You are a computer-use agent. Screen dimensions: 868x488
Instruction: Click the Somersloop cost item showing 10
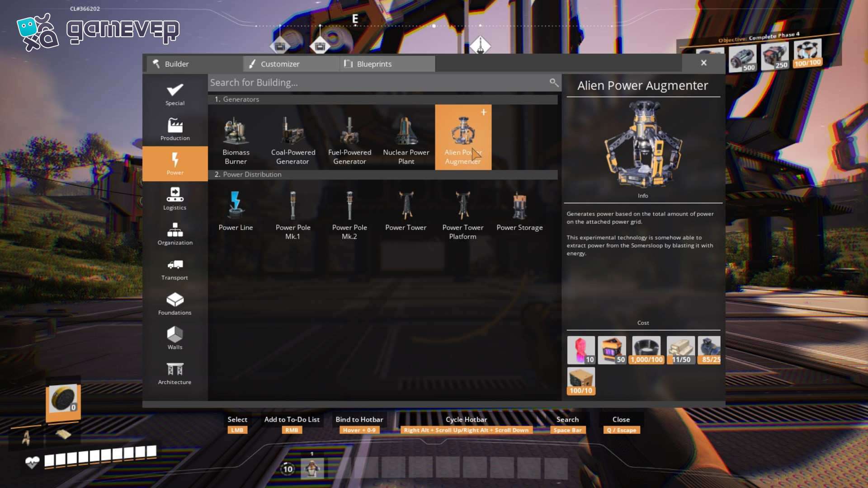[581, 350]
